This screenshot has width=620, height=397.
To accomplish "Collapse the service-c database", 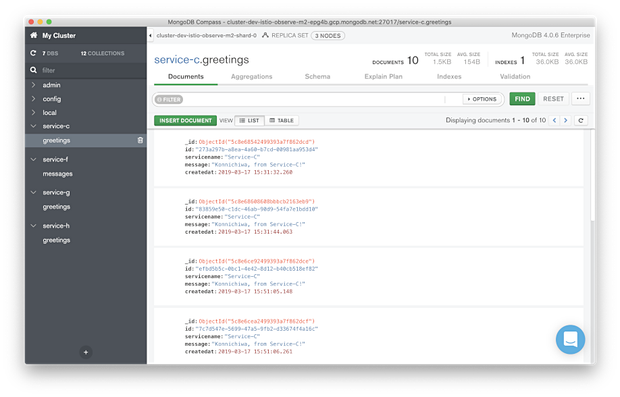I will (x=33, y=126).
